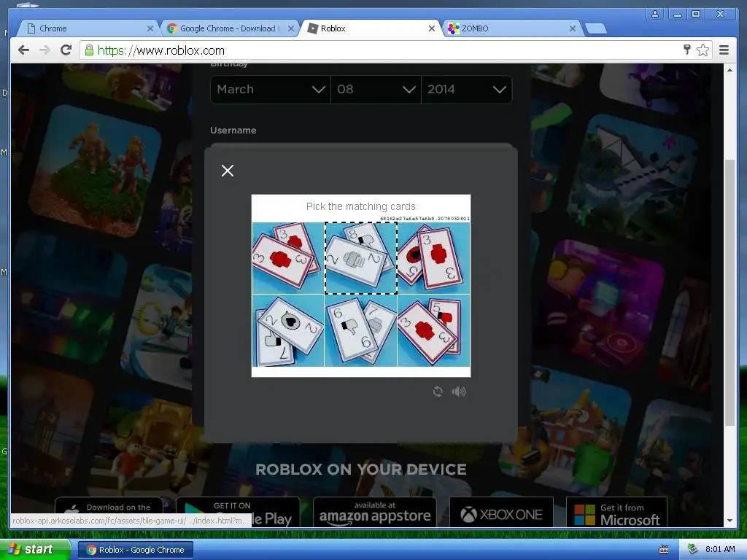Viewport: 747px width, 560px height.
Task: Pick the two red 3 cards tile
Action: point(287,258)
